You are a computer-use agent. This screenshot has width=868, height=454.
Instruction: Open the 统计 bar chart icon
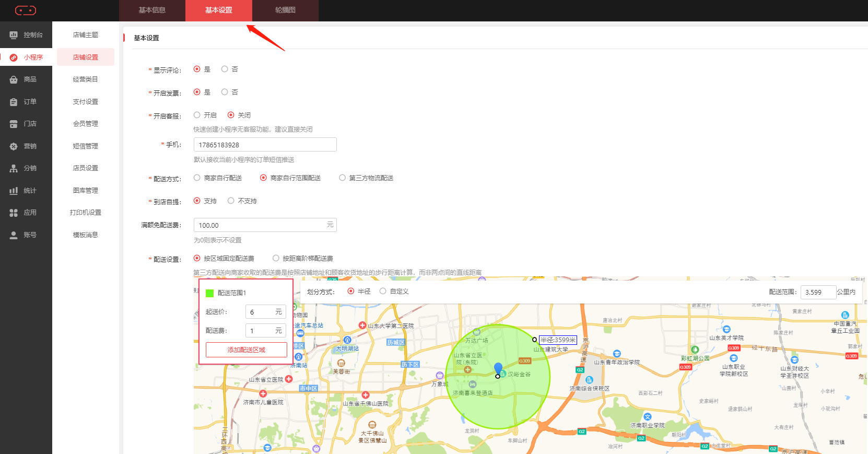point(14,191)
